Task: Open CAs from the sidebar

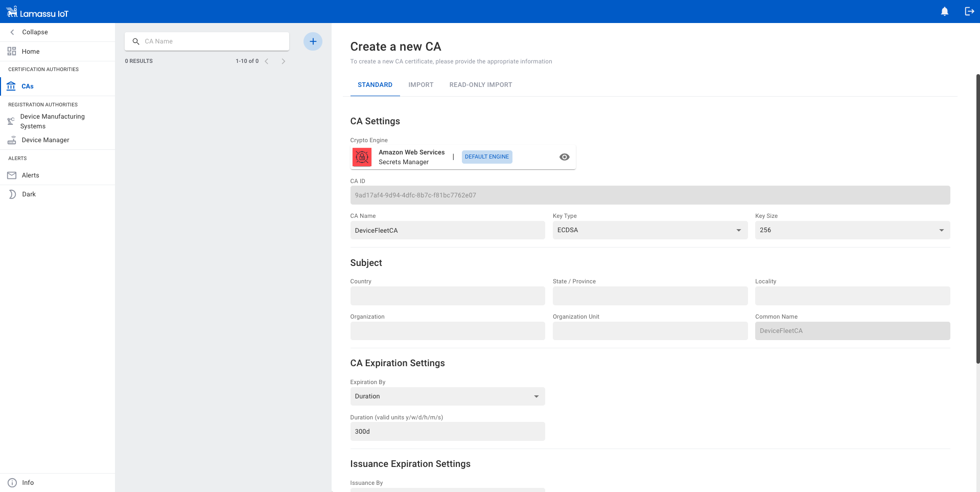Action: coord(28,86)
